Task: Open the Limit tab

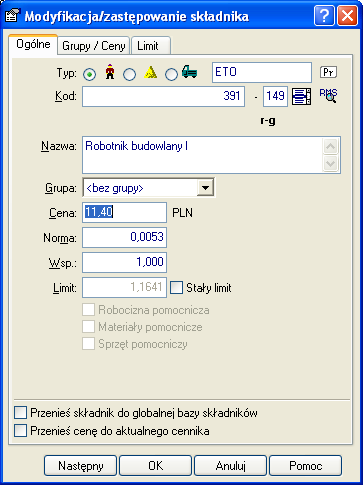Action: pyautogui.click(x=151, y=46)
